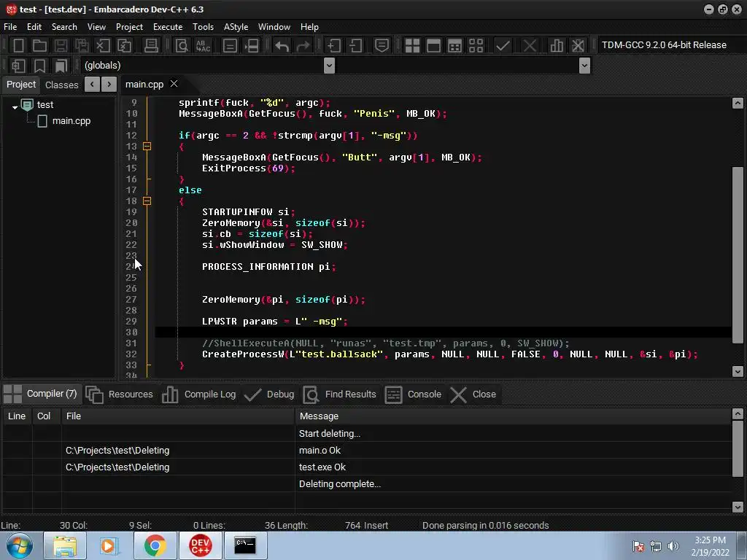Click the Open folder toolbar icon
747x560 pixels.
(x=40, y=45)
